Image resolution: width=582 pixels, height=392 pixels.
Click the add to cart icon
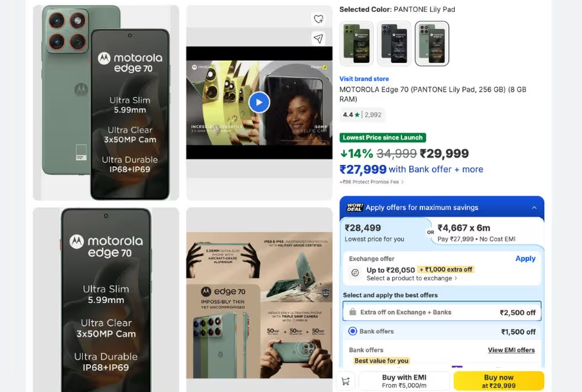coord(346,381)
